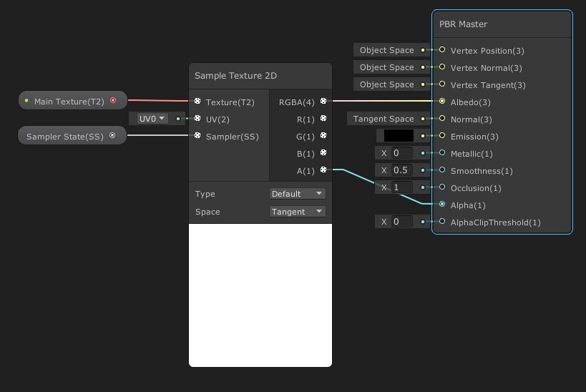Click the white texture preview thumbnail
The image size is (586, 392).
260,295
